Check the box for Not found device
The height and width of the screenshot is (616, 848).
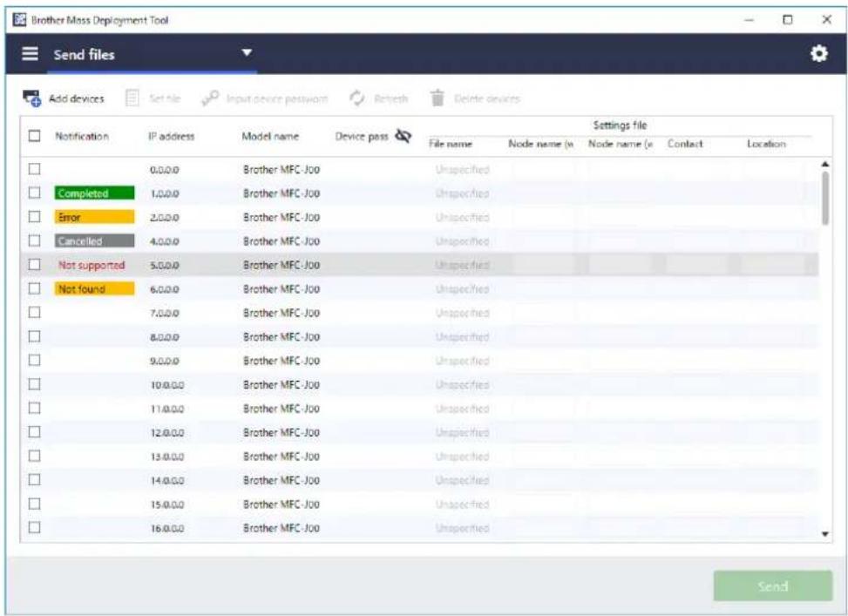(34, 288)
